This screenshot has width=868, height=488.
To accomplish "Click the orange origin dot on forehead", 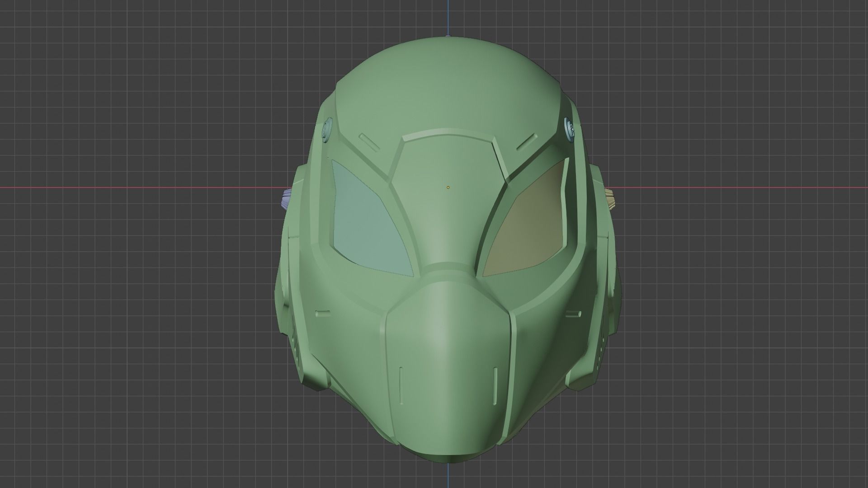I will [x=448, y=187].
